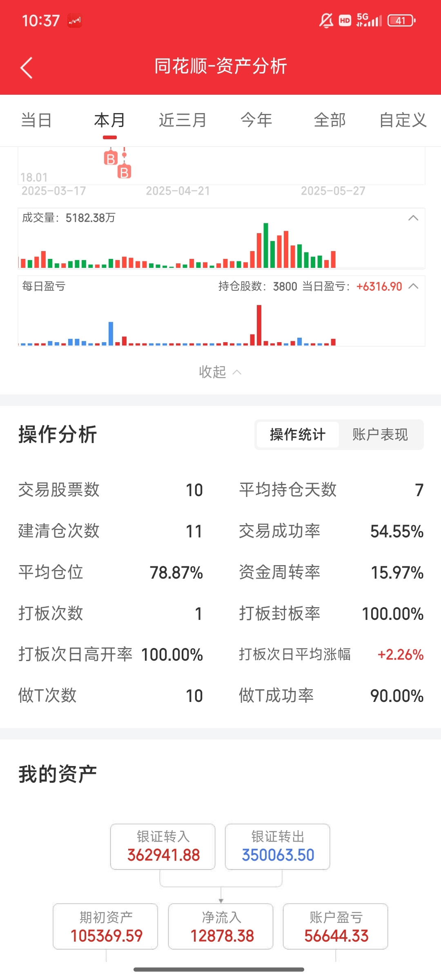Tap the upper B buy marker
Screen dimensions: 441x980
[111, 158]
